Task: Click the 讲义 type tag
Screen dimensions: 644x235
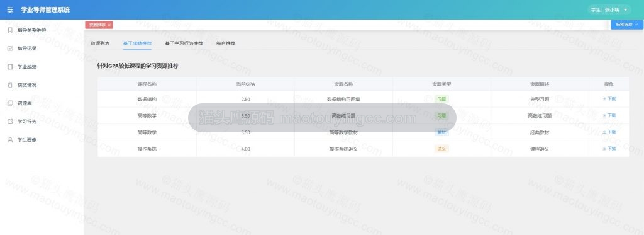Action: coord(441,149)
